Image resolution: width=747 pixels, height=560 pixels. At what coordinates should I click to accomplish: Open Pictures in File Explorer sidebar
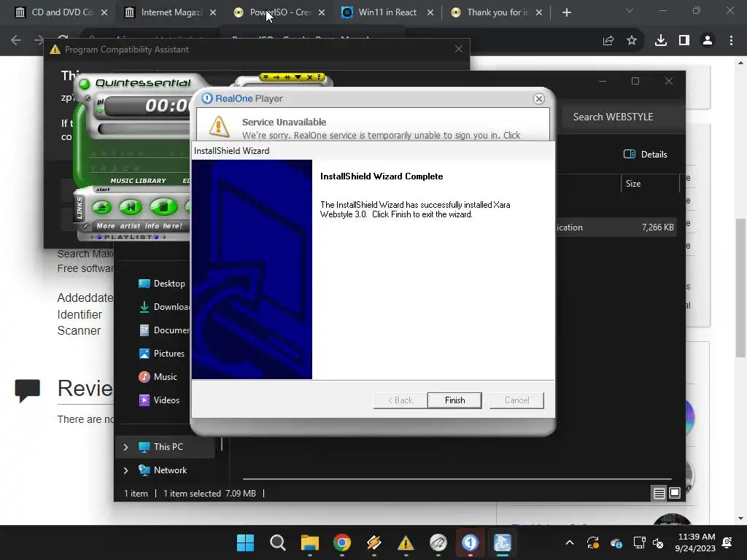pyautogui.click(x=161, y=354)
